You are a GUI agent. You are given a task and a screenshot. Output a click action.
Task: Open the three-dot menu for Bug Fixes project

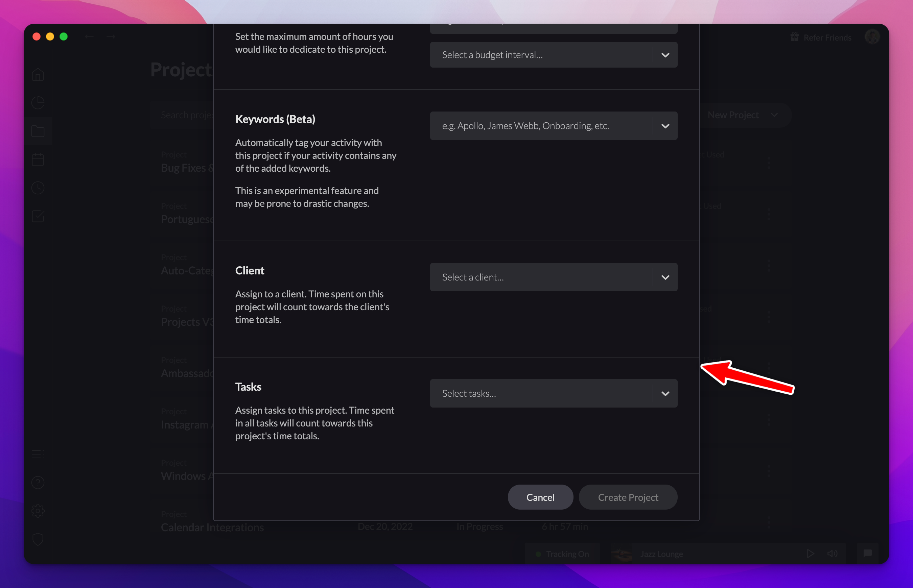click(769, 163)
